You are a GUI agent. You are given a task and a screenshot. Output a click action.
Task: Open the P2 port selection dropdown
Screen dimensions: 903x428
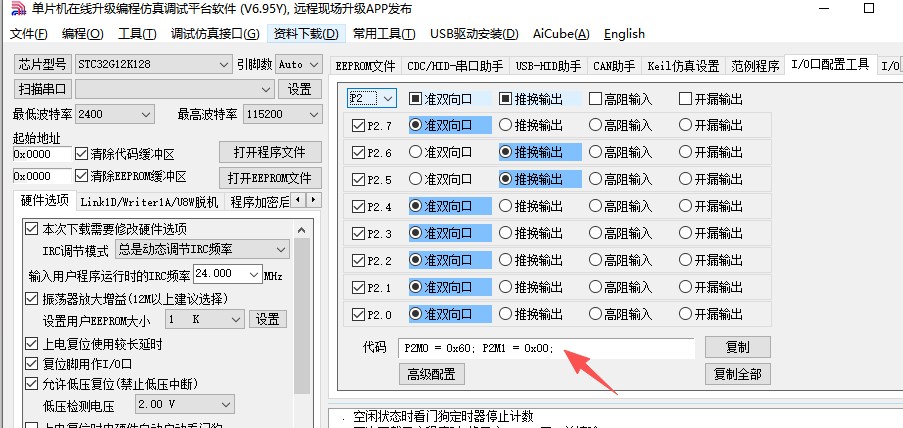tap(371, 99)
